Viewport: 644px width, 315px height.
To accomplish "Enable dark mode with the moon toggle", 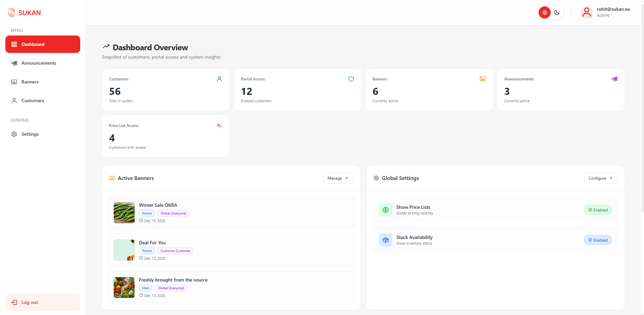I will 557,12.
